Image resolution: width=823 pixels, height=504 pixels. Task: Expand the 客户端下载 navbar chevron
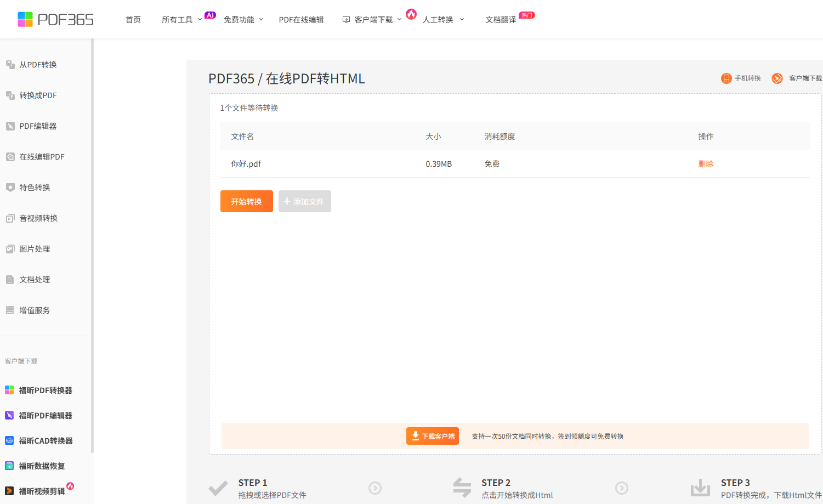399,20
